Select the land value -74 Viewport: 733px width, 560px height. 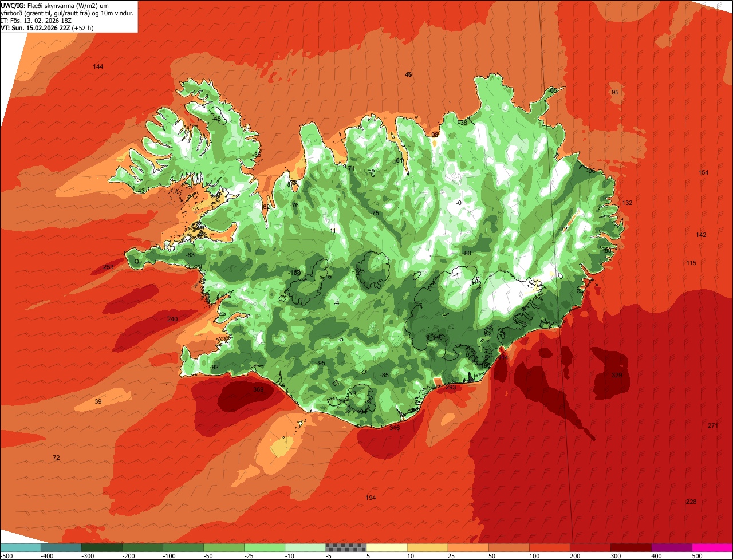[x=350, y=168]
